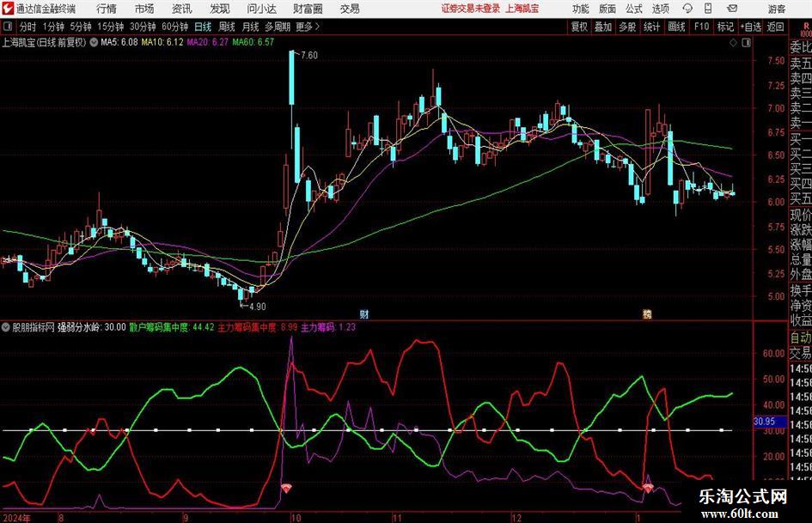Click the 返回 back button
Screen dimensions: 812x523
coord(775,27)
